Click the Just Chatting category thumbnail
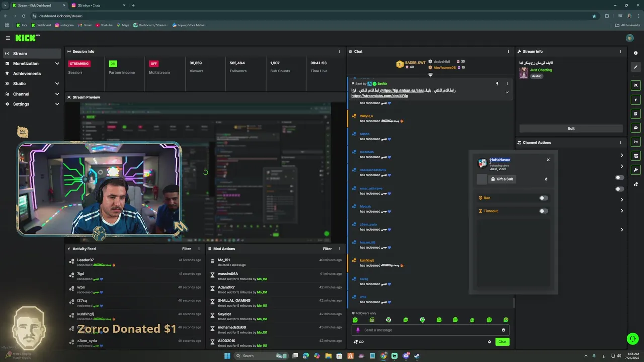 524,73
